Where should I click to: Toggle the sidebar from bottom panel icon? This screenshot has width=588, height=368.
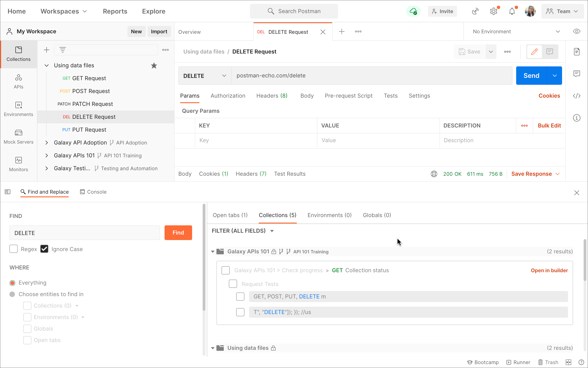pos(8,192)
